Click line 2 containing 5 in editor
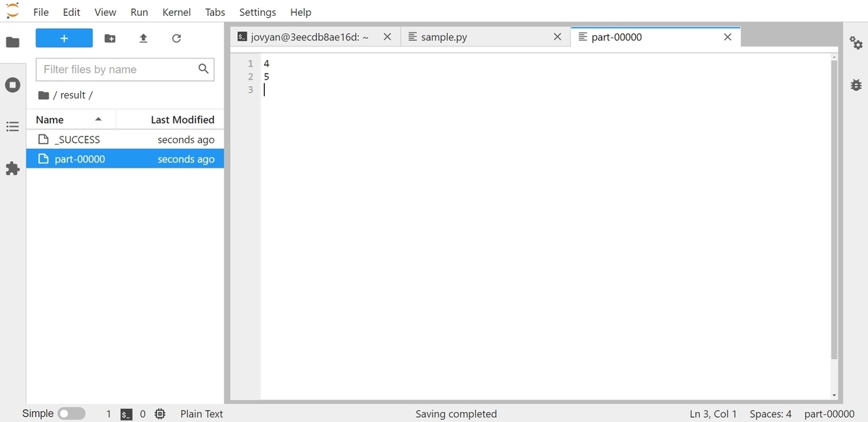Image resolution: width=868 pixels, height=422 pixels. [x=545, y=77]
